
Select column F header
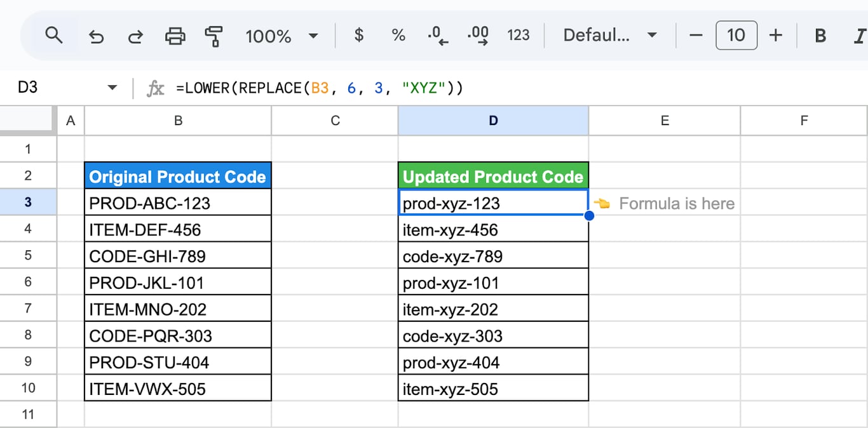pyautogui.click(x=804, y=121)
